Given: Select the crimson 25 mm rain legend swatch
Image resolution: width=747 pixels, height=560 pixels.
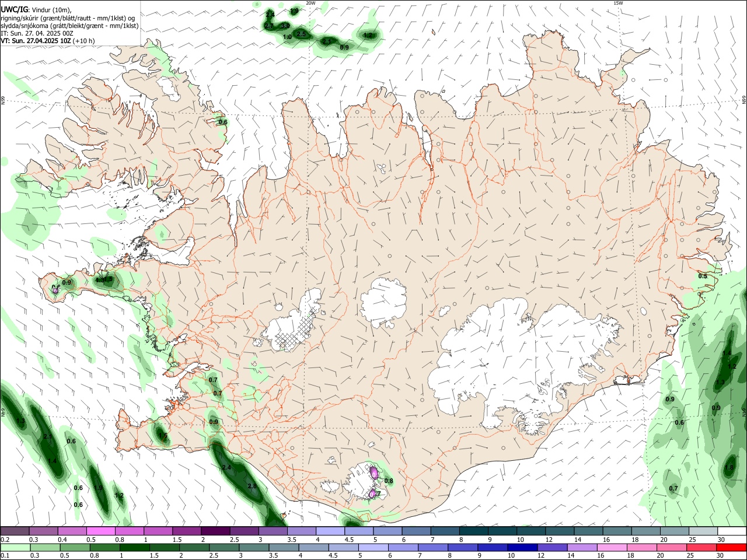Looking at the screenshot, I should 701,548.
